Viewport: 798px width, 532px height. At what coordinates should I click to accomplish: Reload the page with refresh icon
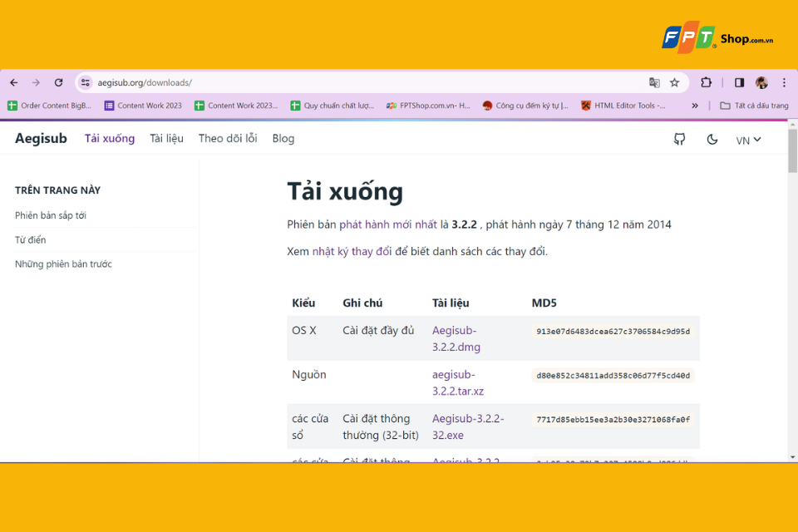(58, 82)
